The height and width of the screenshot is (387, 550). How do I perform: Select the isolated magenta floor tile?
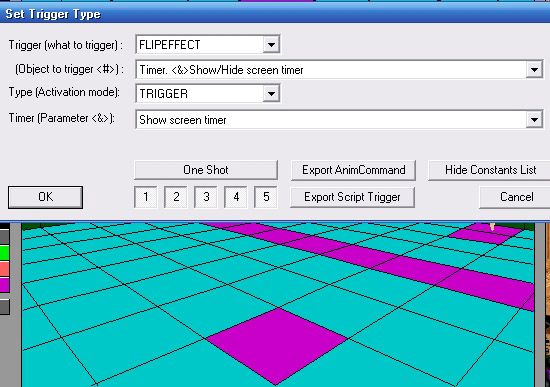click(276, 346)
